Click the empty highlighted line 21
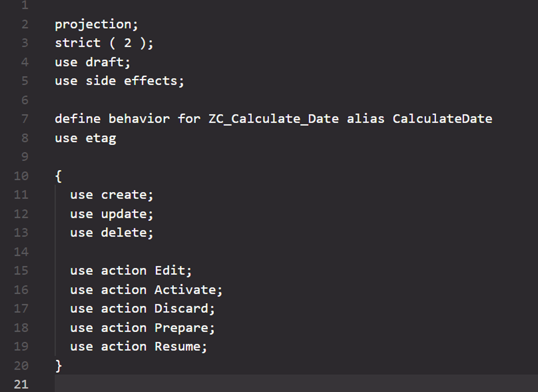538x392 pixels. (296, 383)
